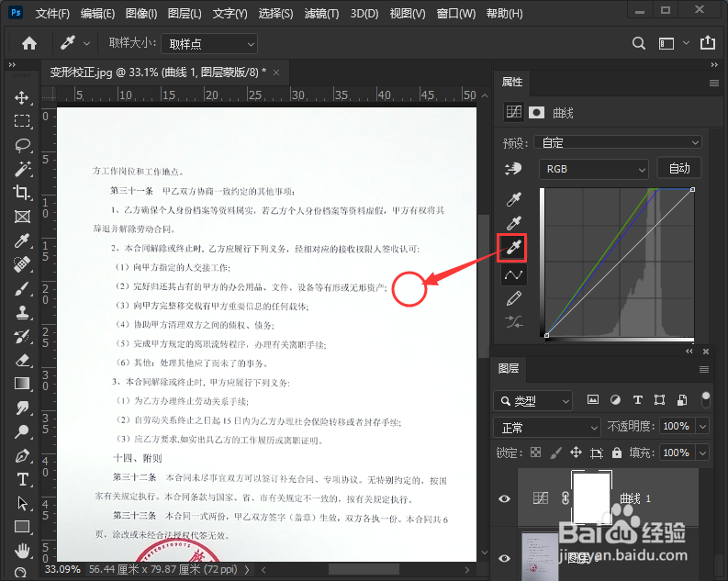The image size is (728, 581).
Task: Open the 窗口(W) menu
Action: coord(456,14)
